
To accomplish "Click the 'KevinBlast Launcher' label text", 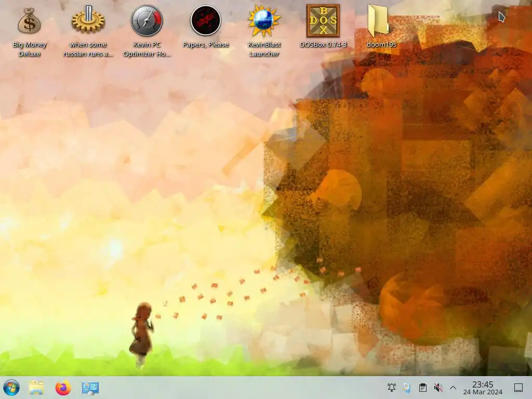I will [264, 49].
